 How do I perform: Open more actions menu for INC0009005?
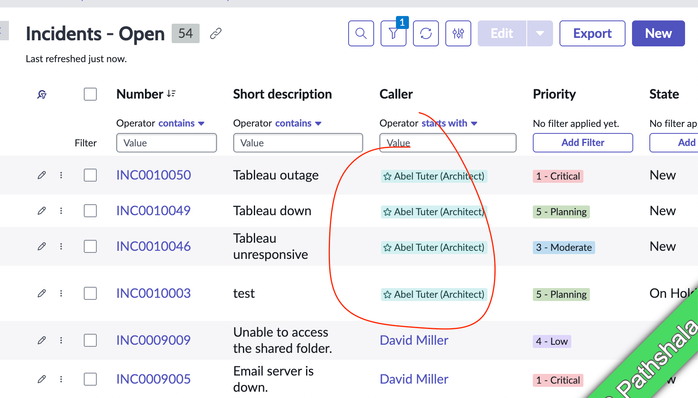point(61,379)
